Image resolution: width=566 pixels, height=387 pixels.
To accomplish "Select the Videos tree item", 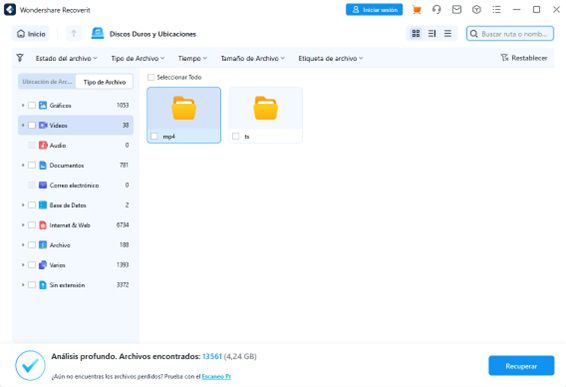I will pos(75,125).
